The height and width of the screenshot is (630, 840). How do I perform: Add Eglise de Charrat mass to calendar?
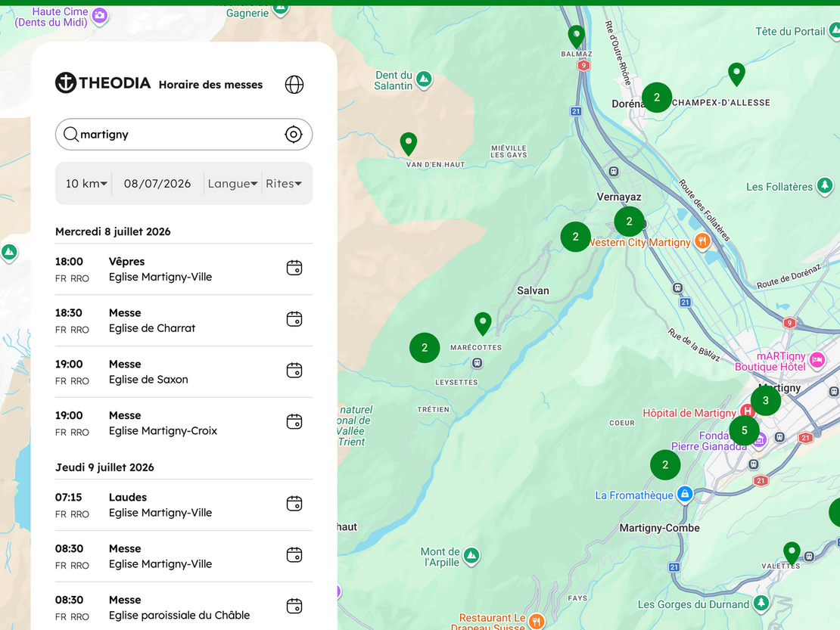(294, 319)
